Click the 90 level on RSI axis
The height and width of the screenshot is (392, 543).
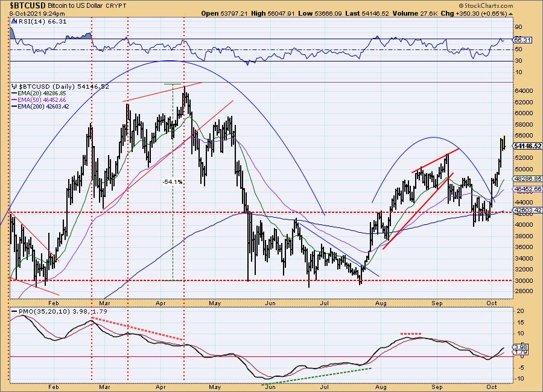click(x=518, y=27)
